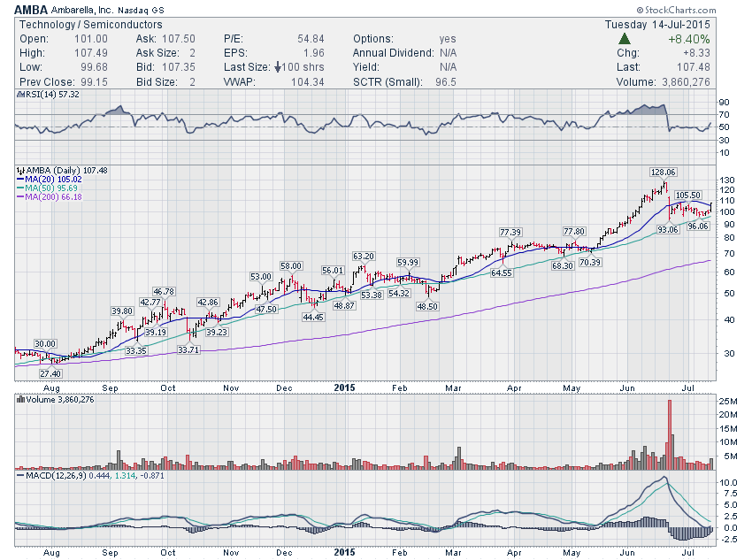Click the tallest red volume bar in June
The height and width of the screenshot is (560, 752).
(670, 434)
